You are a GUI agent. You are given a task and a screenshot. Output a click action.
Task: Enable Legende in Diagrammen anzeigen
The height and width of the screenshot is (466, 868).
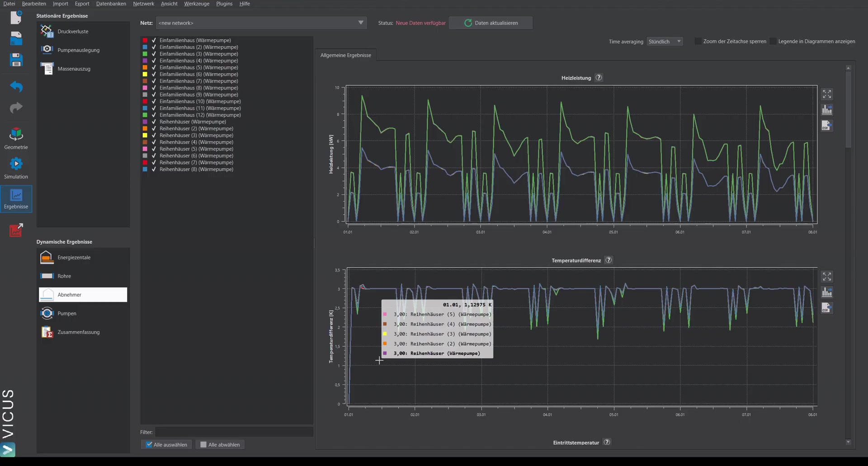pos(773,41)
